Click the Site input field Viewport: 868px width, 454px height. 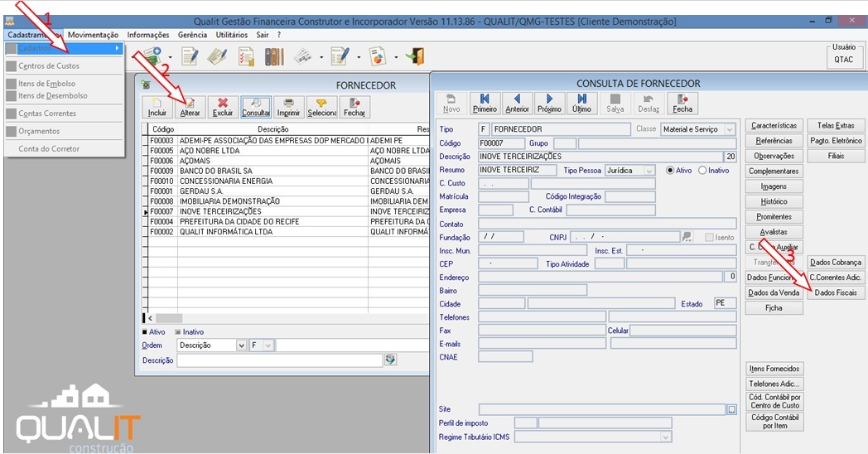(x=602, y=410)
